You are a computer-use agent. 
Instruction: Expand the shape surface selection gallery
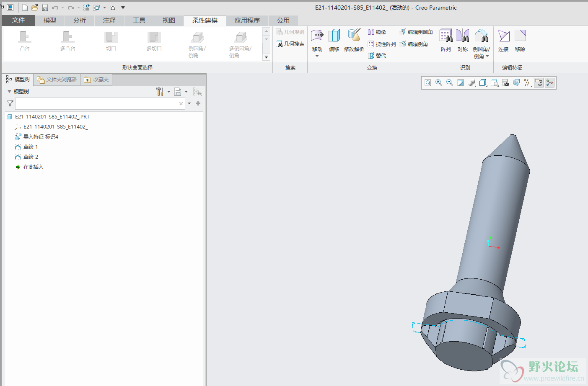tap(266, 57)
